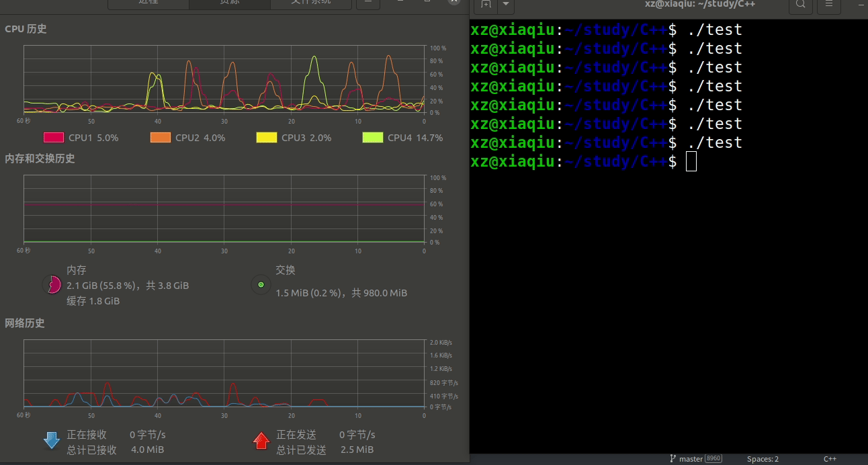Click the 60 秒 label under the CPU graph
Image resolution: width=868 pixels, height=465 pixels.
click(x=24, y=121)
